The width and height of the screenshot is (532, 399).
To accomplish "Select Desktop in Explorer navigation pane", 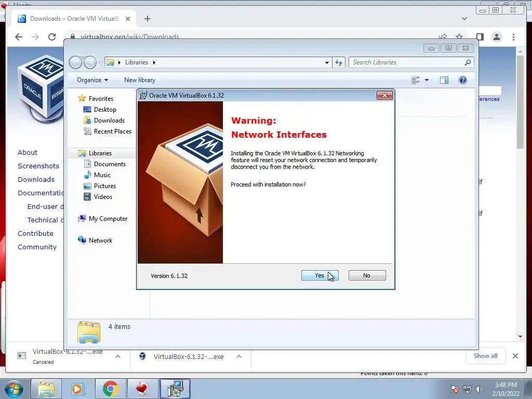I will coord(105,110).
